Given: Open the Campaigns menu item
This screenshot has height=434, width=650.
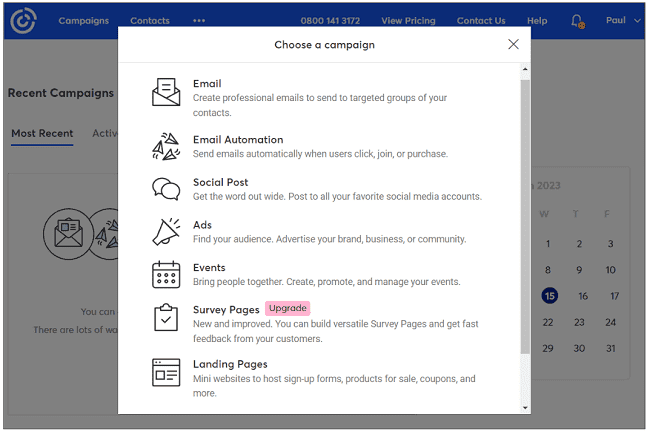Looking at the screenshot, I should 85,21.
